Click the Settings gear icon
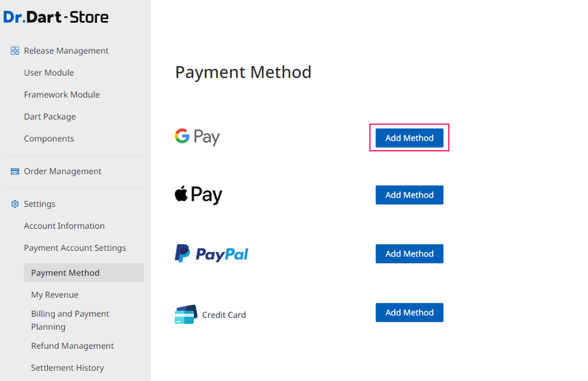The height and width of the screenshot is (381, 588). (x=15, y=204)
